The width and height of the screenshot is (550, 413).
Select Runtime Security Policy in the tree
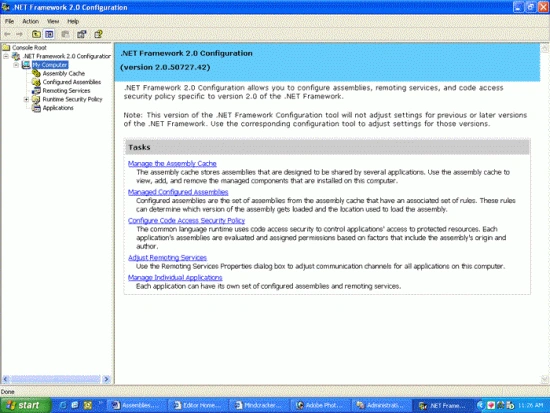(72, 99)
